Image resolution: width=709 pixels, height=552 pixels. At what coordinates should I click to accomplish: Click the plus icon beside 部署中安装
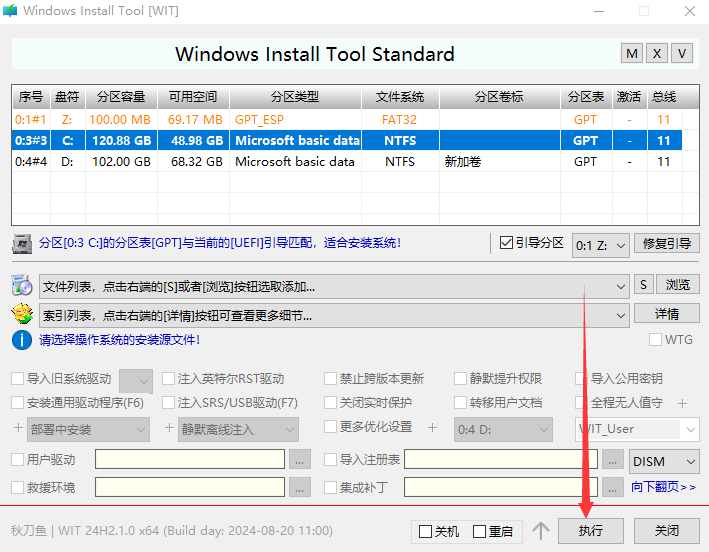[x=18, y=428]
